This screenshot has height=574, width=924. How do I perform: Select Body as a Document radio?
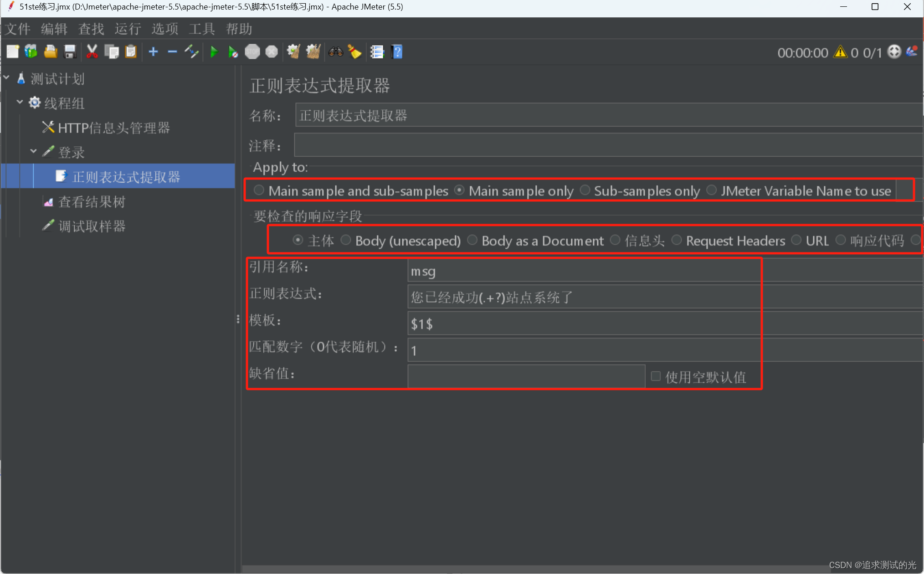pyautogui.click(x=472, y=240)
